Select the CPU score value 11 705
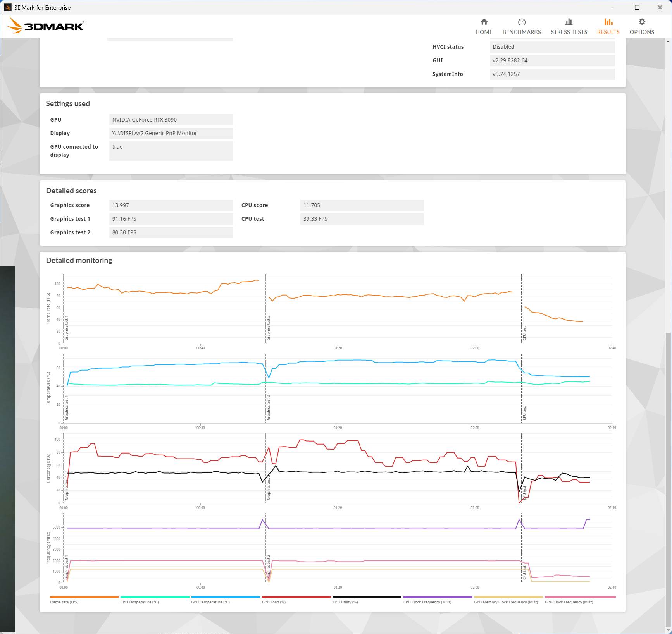 pos(362,205)
